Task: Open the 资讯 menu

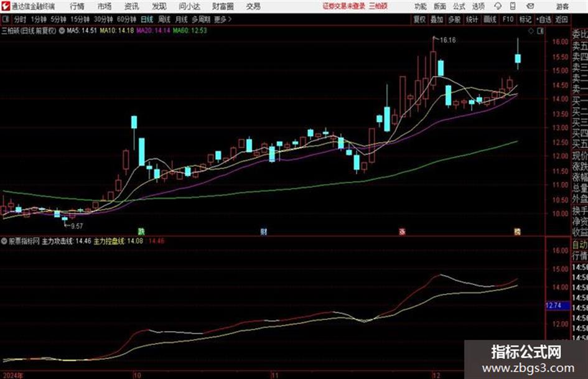Action: click(131, 6)
